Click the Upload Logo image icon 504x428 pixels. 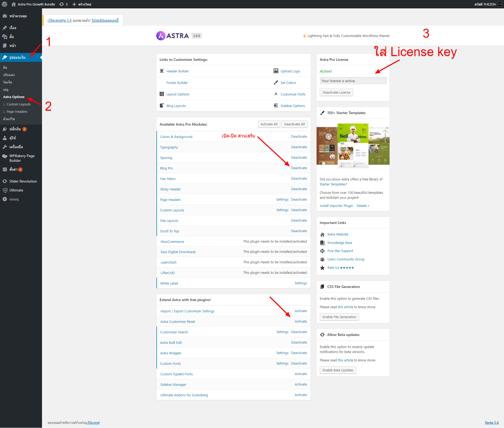point(276,71)
